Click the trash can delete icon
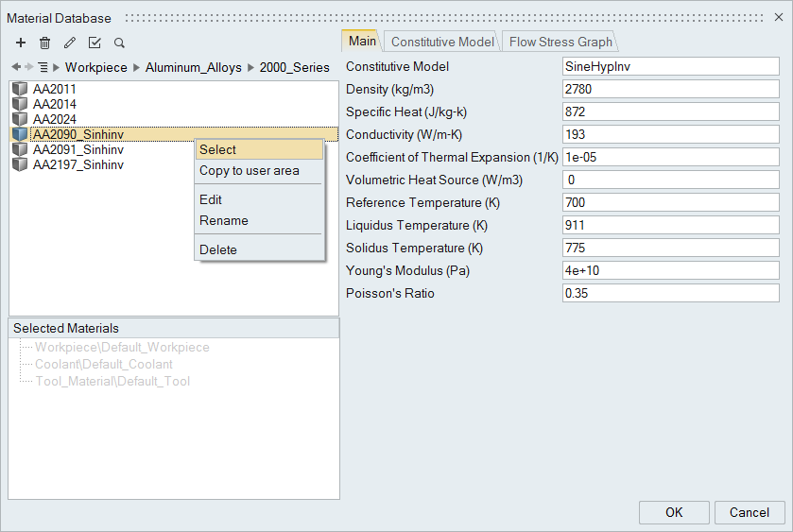Viewport: 793px width, 532px height. pyautogui.click(x=44, y=43)
